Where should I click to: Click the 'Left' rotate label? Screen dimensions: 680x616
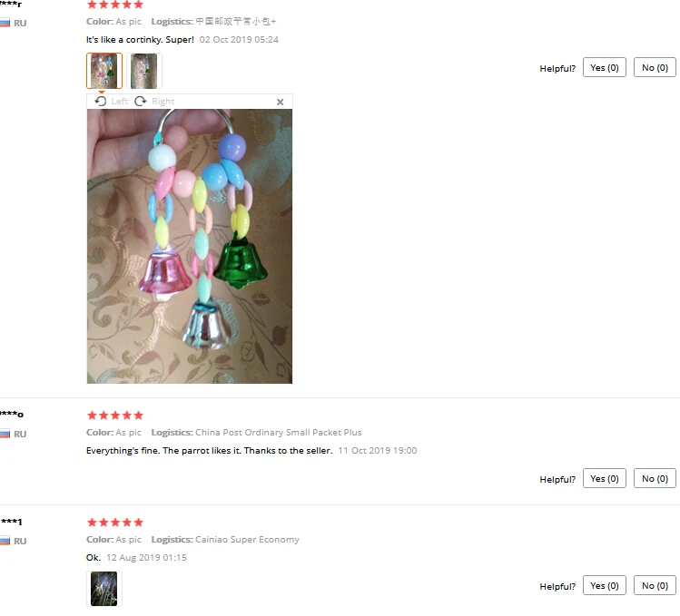click(x=119, y=102)
